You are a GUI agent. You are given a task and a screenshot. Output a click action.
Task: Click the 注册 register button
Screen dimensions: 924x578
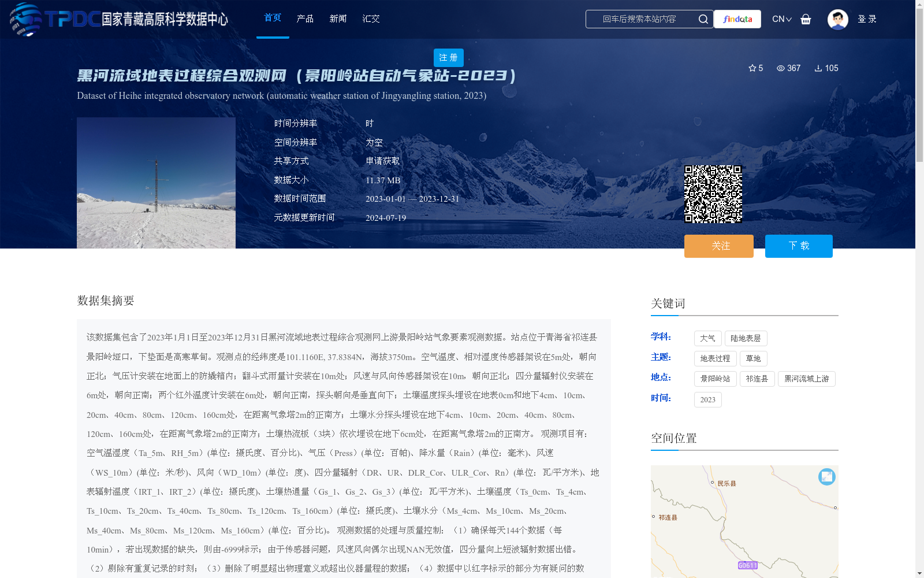click(x=449, y=58)
